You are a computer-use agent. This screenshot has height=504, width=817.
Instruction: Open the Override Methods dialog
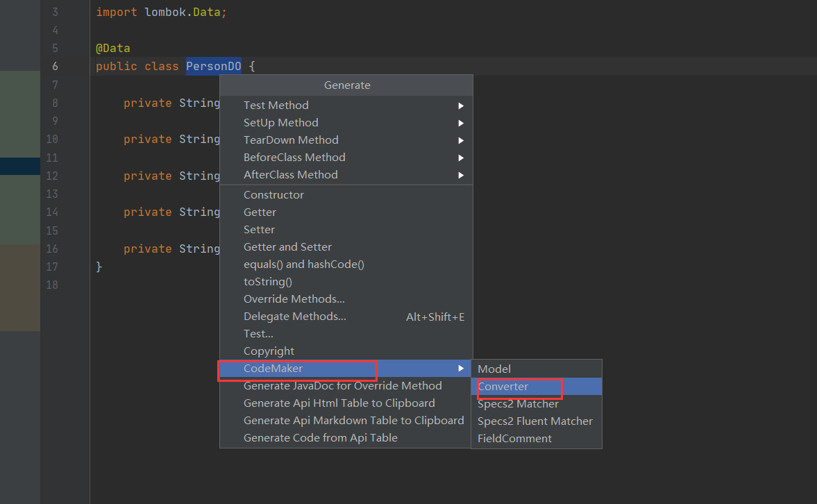pos(293,299)
